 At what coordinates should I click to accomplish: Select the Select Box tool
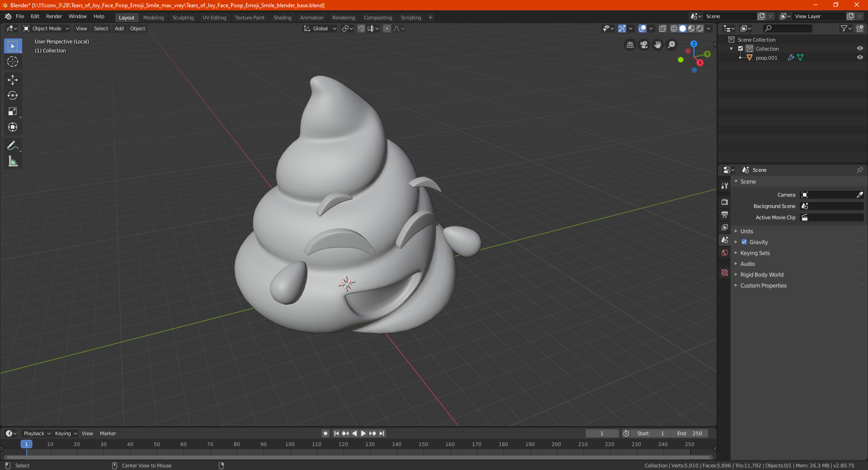[13, 46]
